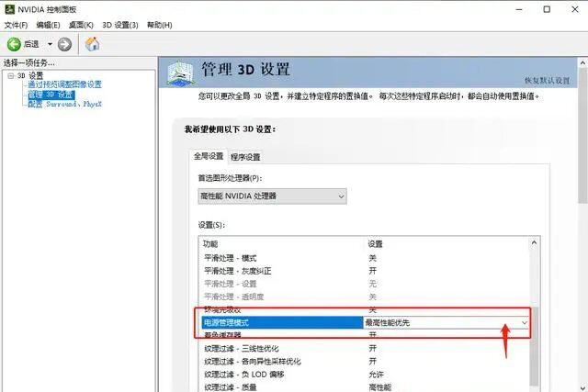This screenshot has height=392, width=588.
Task: Click the settings list scrollbar thumb
Action: tap(534, 347)
